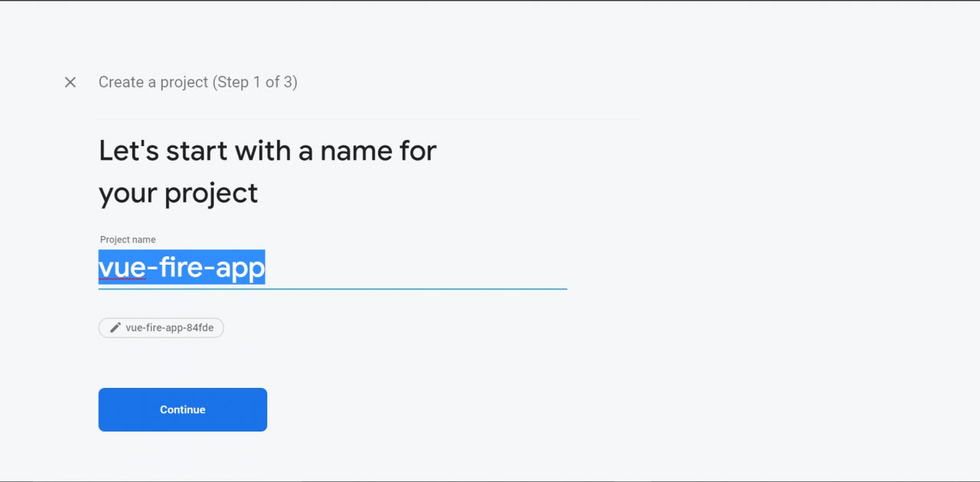Click the horizontal divider below the step title
980x482 pixels.
click(x=367, y=119)
